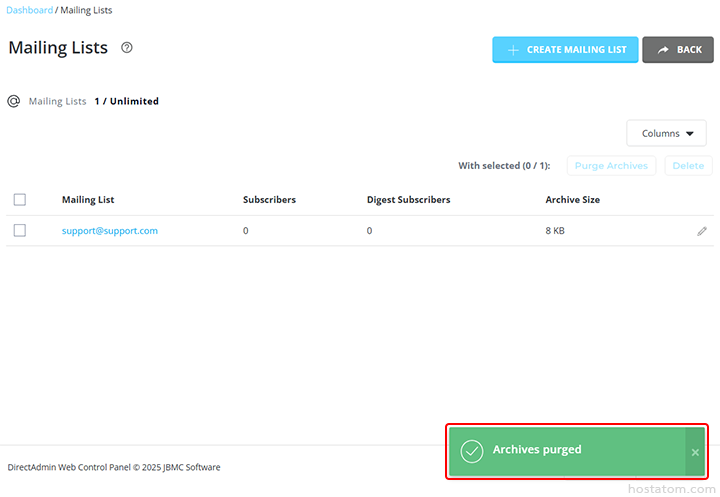Image resolution: width=720 pixels, height=497 pixels.
Task: Sort by the Archive Size column header
Action: [x=572, y=200]
